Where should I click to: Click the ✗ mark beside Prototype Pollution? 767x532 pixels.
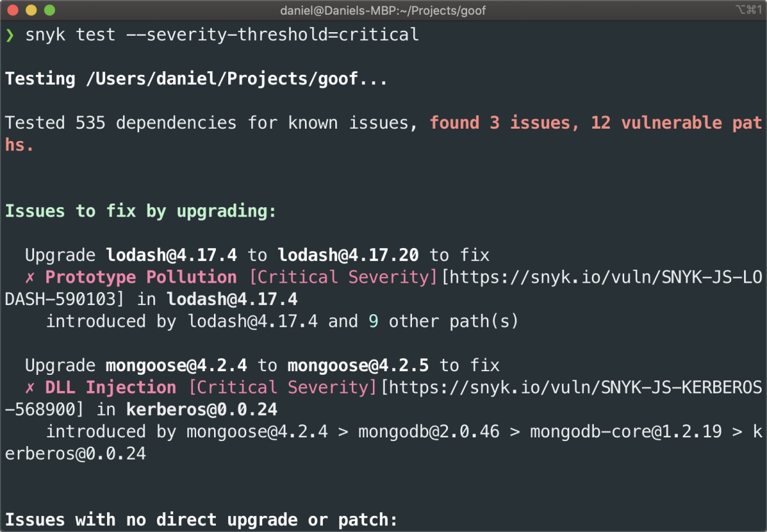(30, 277)
